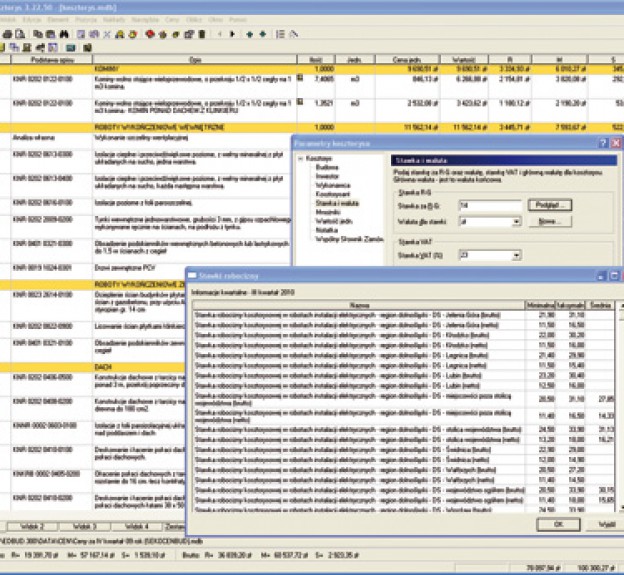Screen dimensions: 624x575
Task: Switch to the Widok 4 tab
Action: coord(136,526)
